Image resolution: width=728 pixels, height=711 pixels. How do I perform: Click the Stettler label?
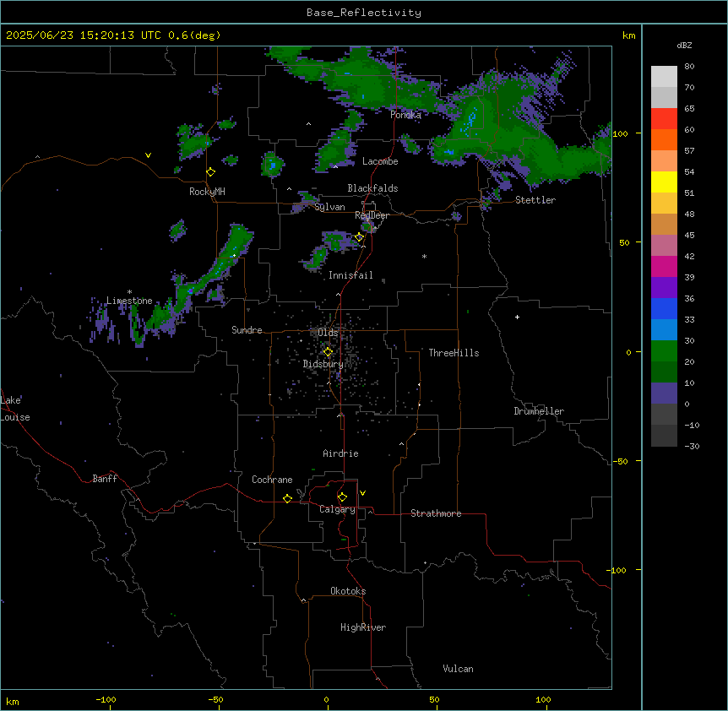click(x=535, y=200)
